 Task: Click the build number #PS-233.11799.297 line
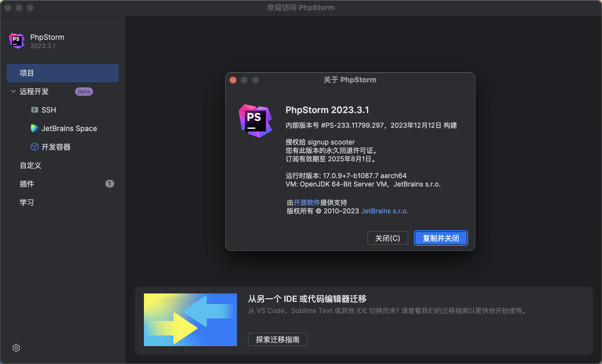click(371, 125)
